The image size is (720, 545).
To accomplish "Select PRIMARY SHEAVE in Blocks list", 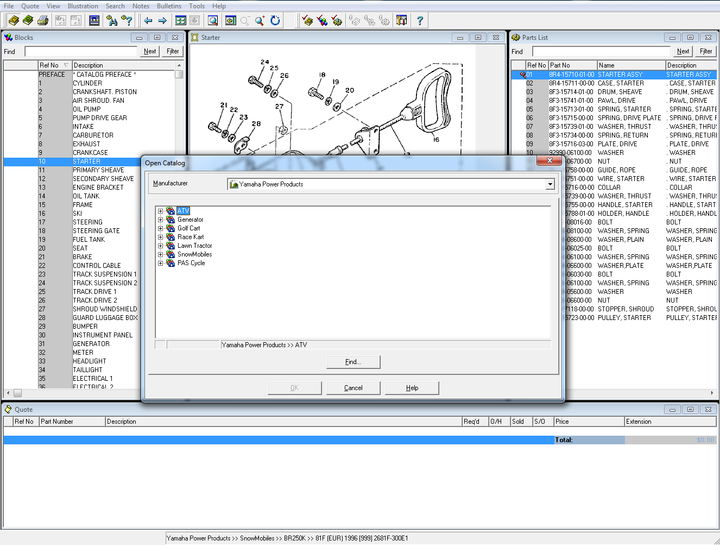I will pos(98,170).
